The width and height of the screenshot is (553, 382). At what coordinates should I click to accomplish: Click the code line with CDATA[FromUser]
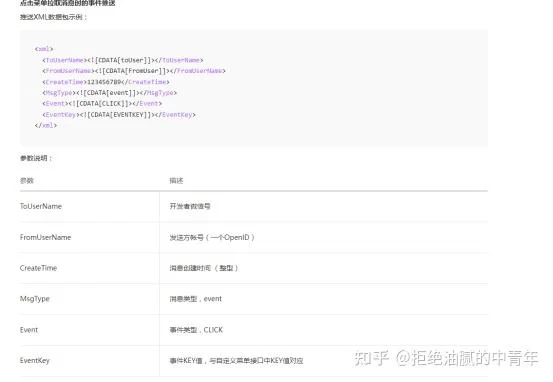[134, 71]
